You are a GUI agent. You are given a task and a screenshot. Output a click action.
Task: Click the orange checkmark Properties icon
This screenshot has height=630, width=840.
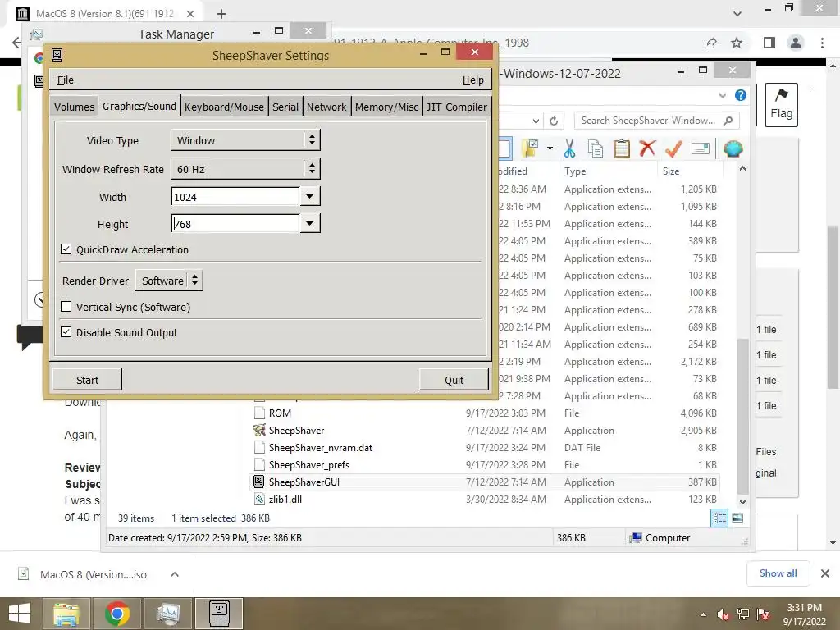tap(673, 148)
